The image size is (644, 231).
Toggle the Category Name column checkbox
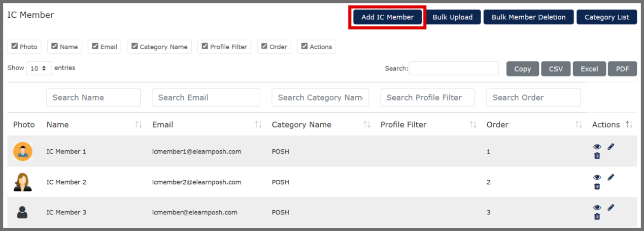pos(134,46)
